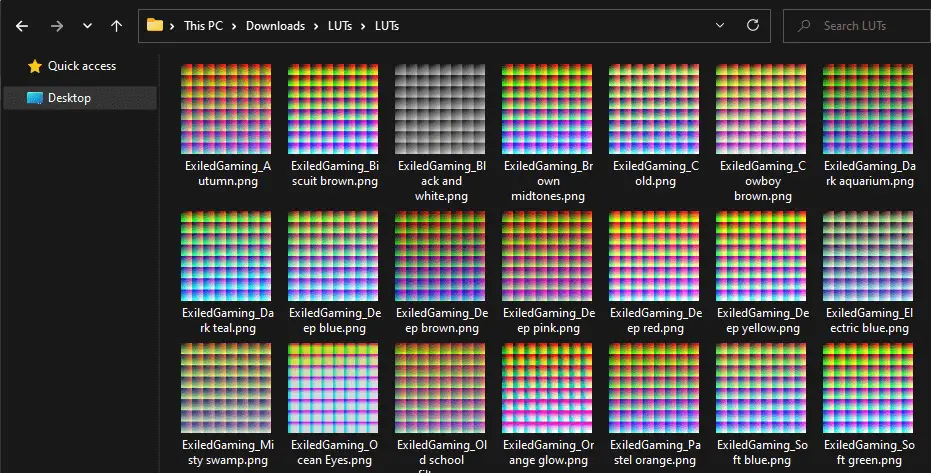Select ExiledGaming_Autumn.png thumbnail

tap(226, 109)
